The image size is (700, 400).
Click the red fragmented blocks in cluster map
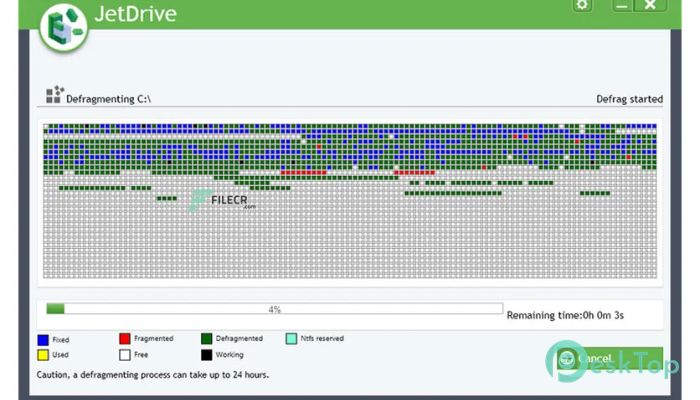pos(303,173)
